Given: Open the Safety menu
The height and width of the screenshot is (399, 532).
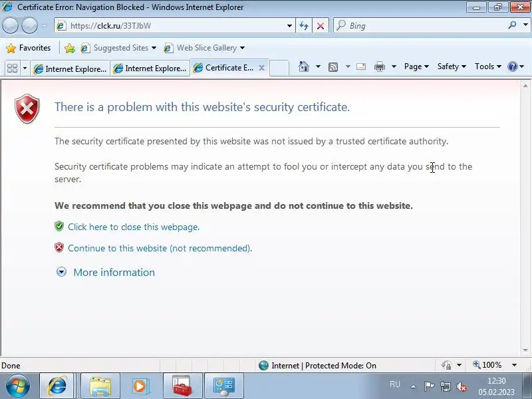Looking at the screenshot, I should click(452, 66).
